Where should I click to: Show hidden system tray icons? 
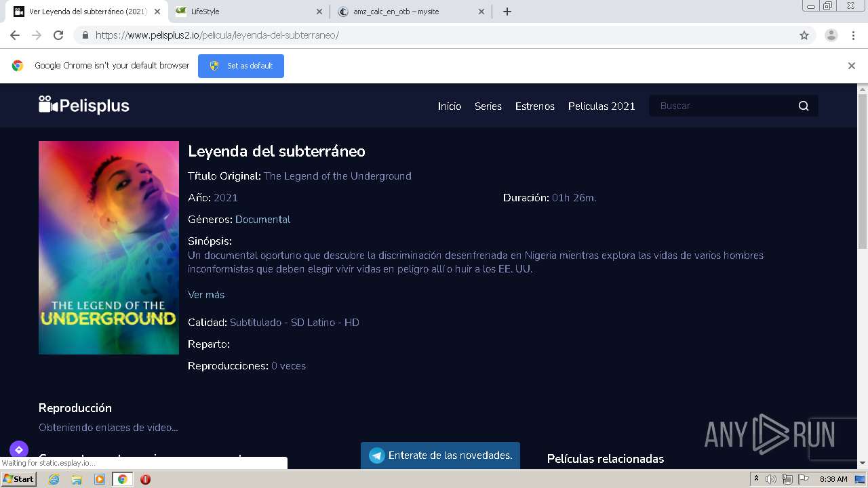756,479
